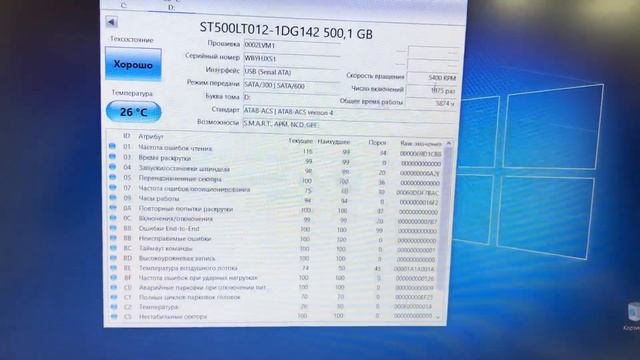Click status dot for BE Температура воздушного потока
Screen dimensions: 640x360
[114, 267]
